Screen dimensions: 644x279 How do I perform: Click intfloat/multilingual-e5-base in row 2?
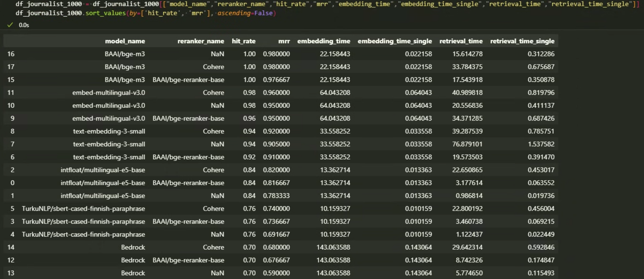tap(103, 170)
